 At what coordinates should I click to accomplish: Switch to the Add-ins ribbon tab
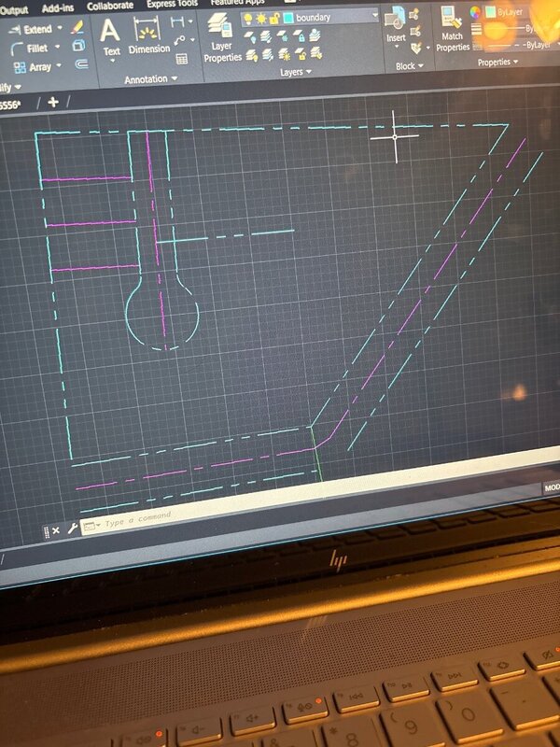point(58,8)
